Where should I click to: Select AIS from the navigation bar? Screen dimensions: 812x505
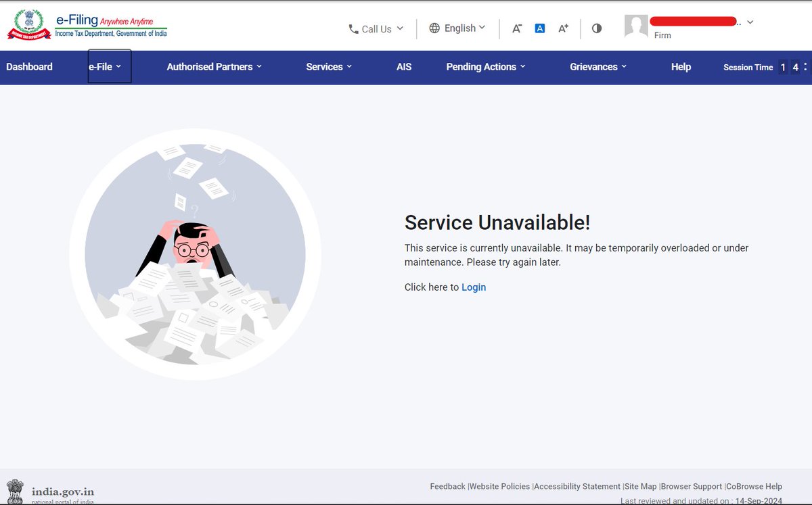tap(404, 66)
